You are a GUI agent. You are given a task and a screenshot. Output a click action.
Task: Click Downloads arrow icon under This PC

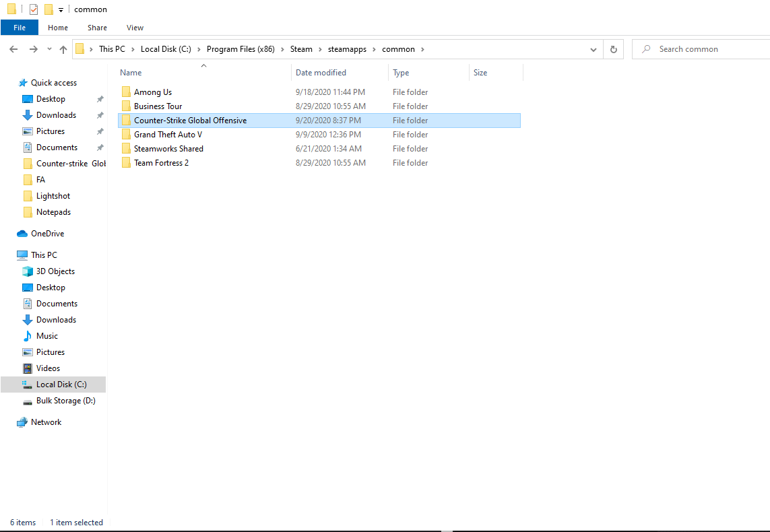tap(28, 320)
